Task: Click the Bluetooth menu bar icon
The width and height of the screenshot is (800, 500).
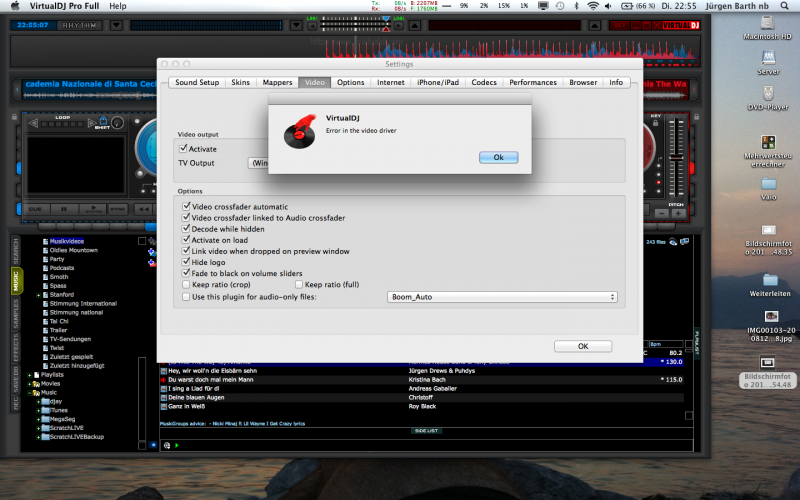Action: pyautogui.click(x=577, y=6)
